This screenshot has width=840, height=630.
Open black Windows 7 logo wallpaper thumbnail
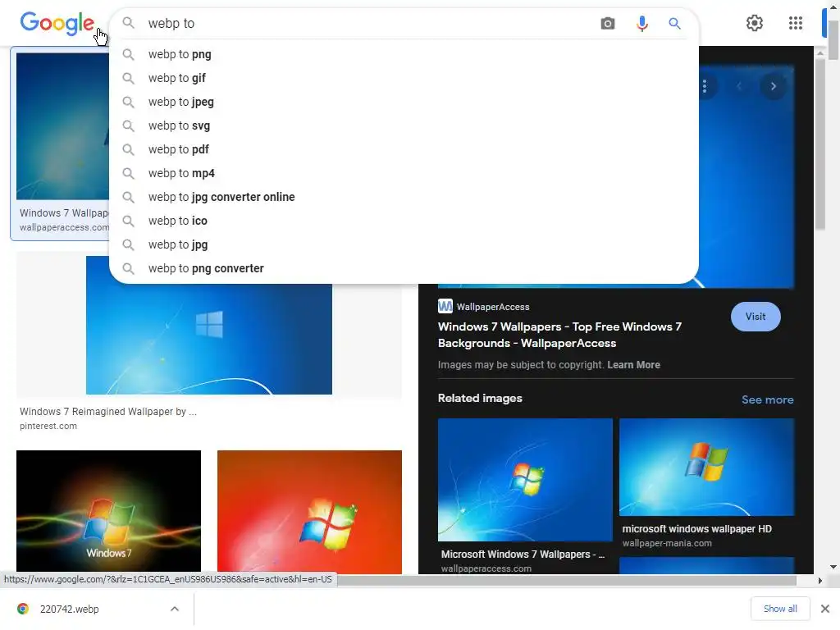[x=109, y=512]
